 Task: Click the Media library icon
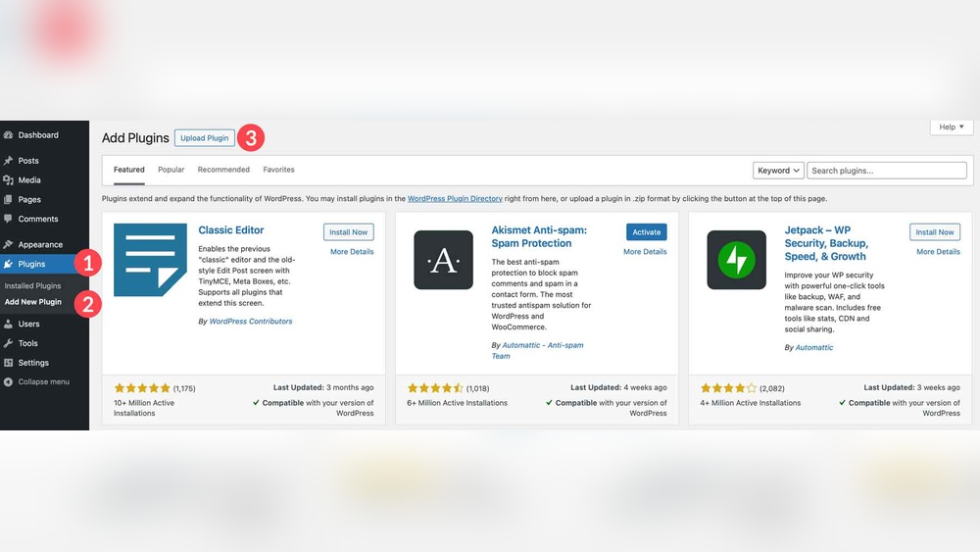click(8, 180)
